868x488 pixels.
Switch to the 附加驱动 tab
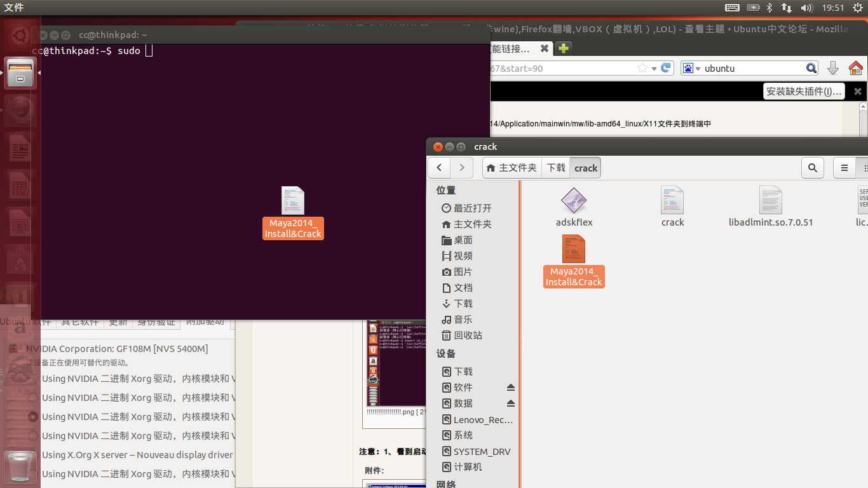pyautogui.click(x=205, y=322)
